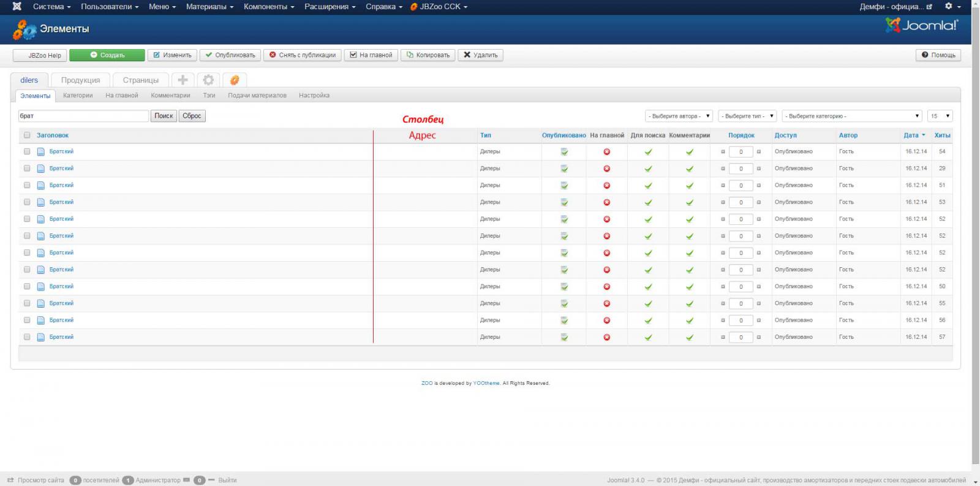Check the select-all checkbox in table header
Image resolution: width=980 pixels, height=486 pixels.
27,135
